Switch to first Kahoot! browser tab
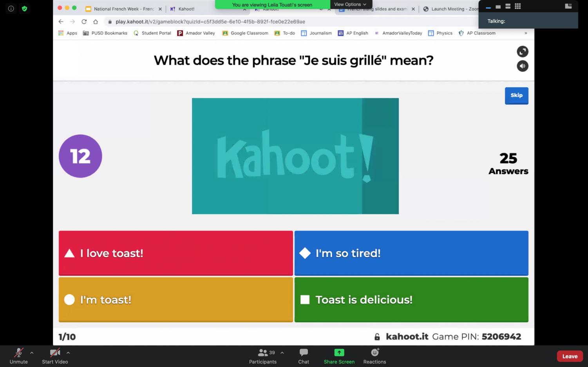Screen dimensions: 588x367 tap(186, 9)
